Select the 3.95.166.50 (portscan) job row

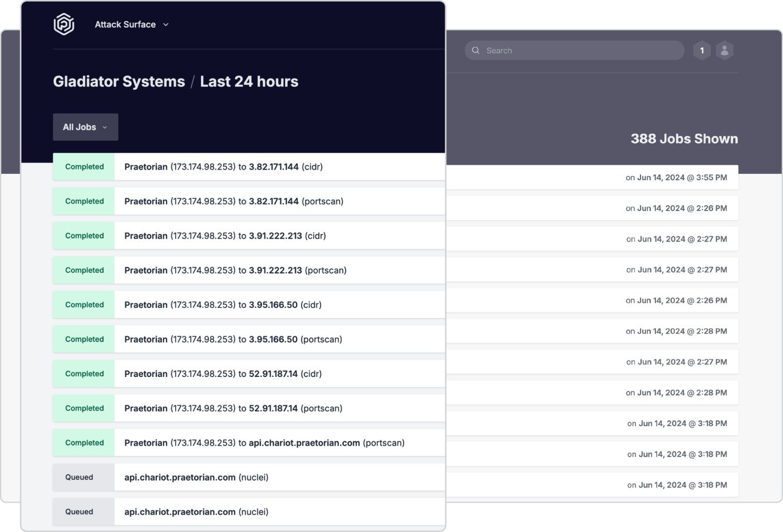tap(249, 339)
